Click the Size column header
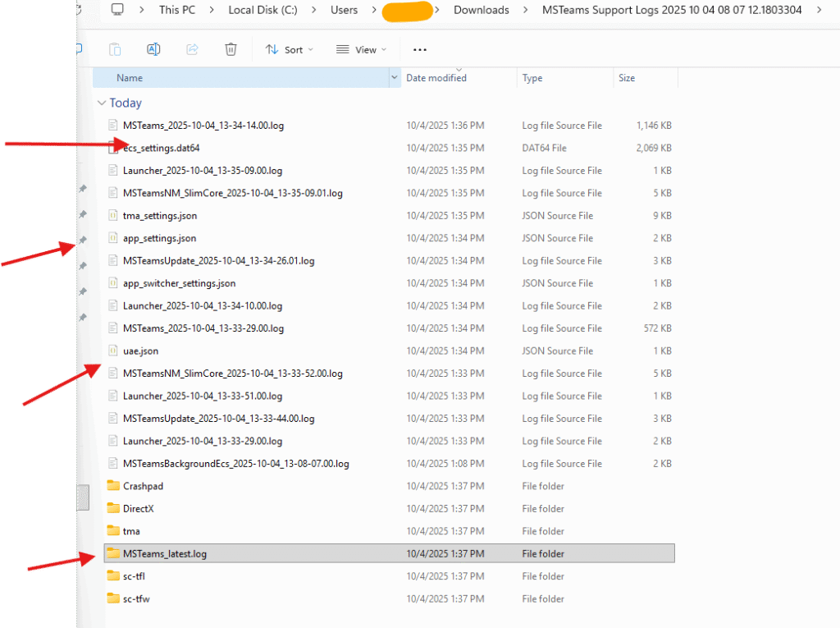The width and height of the screenshot is (840, 628). point(627,78)
